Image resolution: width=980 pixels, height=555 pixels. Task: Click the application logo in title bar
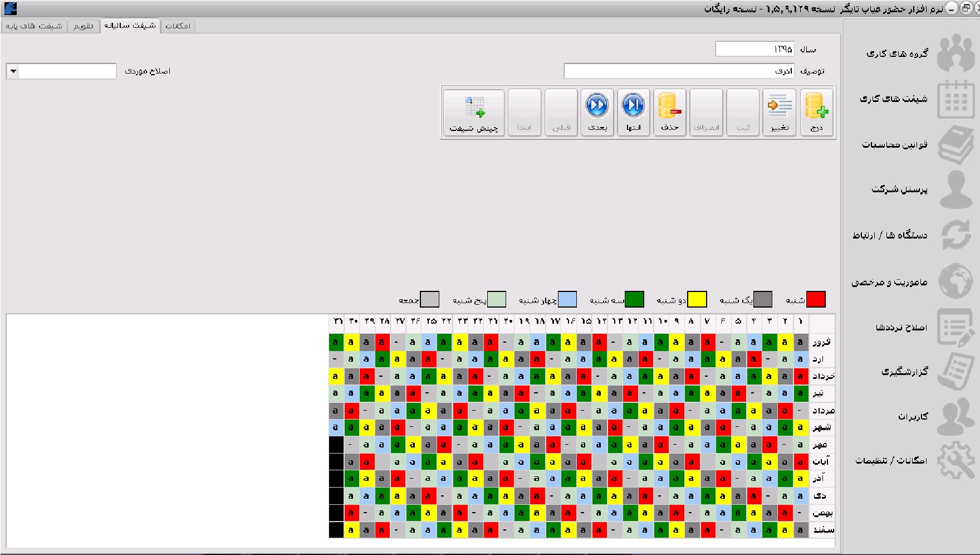click(10, 8)
